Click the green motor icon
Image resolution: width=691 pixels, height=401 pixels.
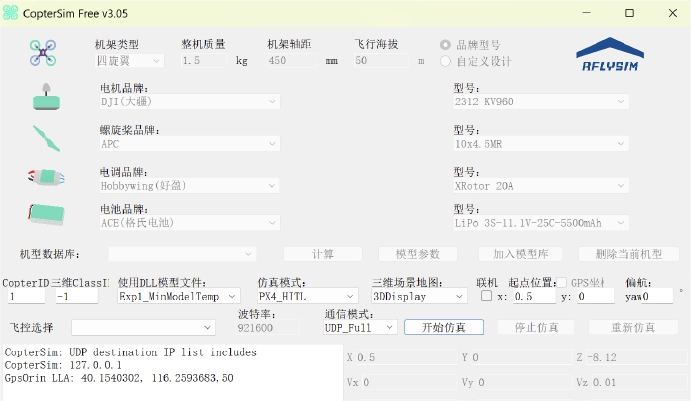coord(46,99)
